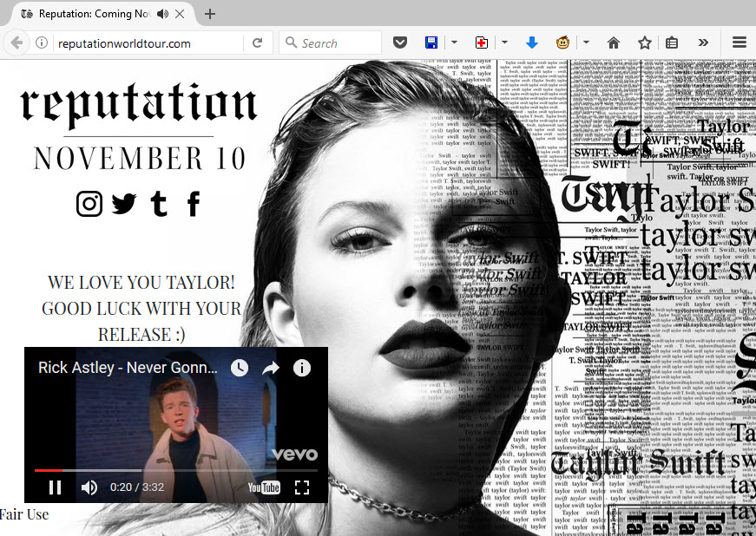Show bookmarks list icon
The image size is (756, 536).
(672, 43)
